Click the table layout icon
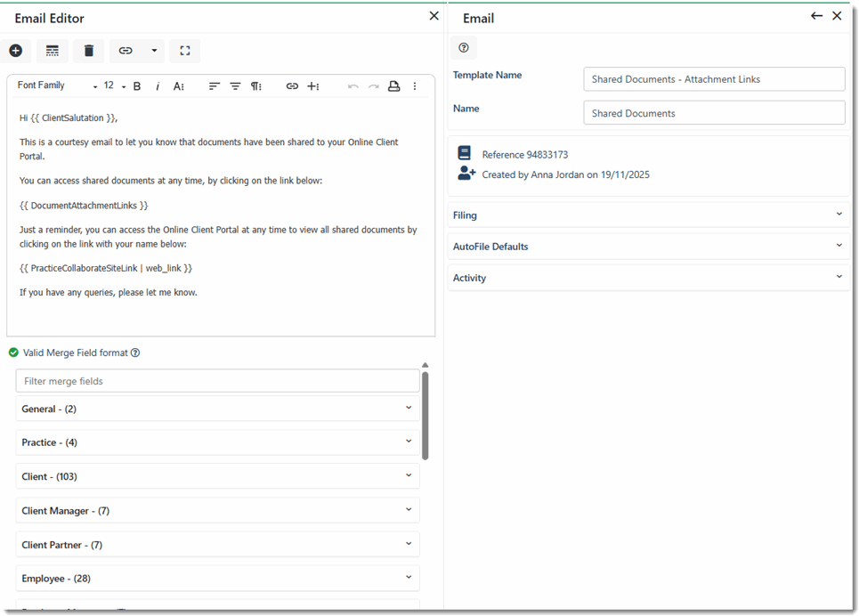The image size is (859, 616). pos(52,51)
